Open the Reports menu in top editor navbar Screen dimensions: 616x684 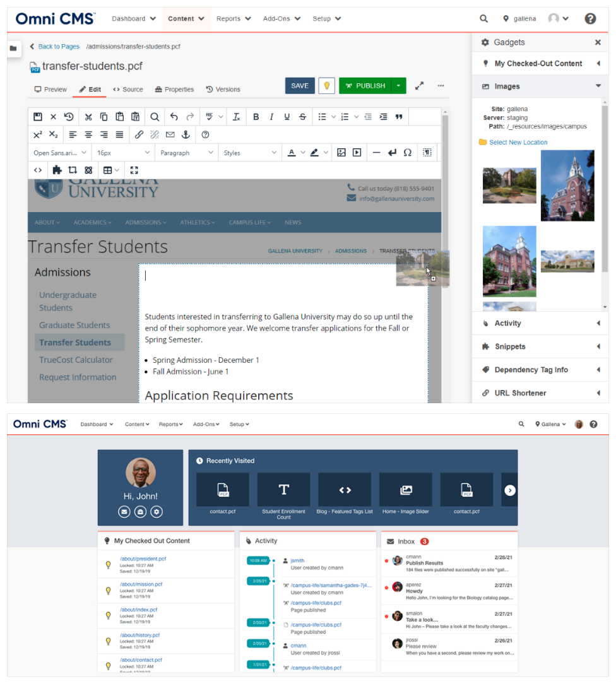[x=234, y=19]
